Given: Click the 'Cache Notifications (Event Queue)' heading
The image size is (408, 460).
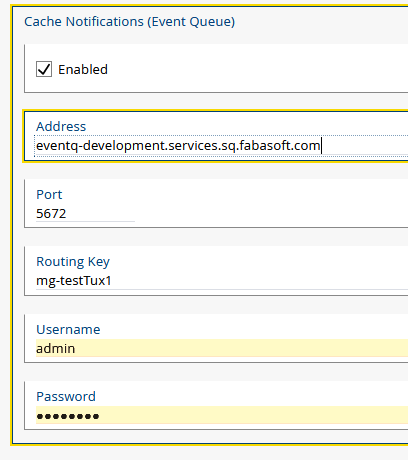Looking at the screenshot, I should point(130,22).
